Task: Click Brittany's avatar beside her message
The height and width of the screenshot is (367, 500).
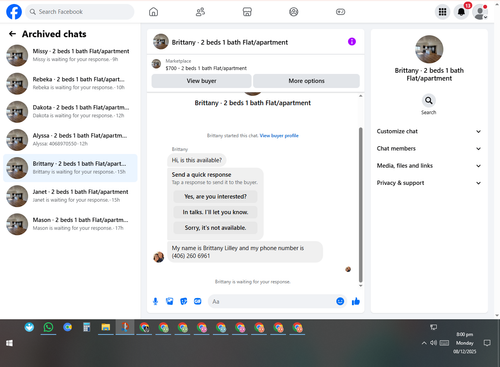Action: [159, 257]
